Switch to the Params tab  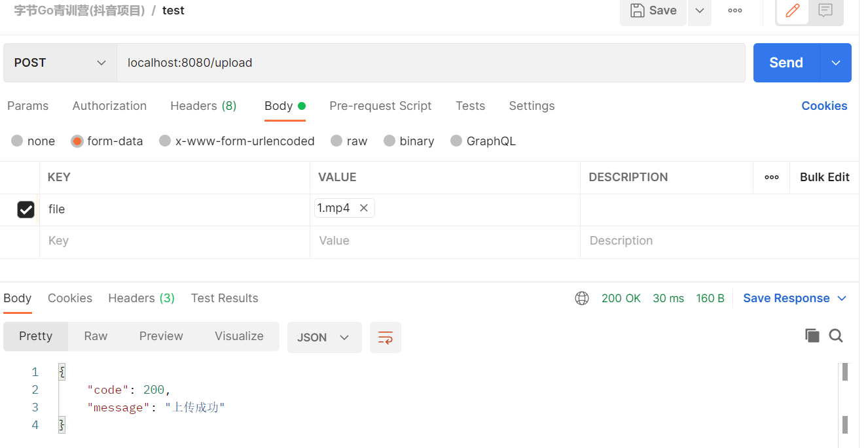(27, 106)
